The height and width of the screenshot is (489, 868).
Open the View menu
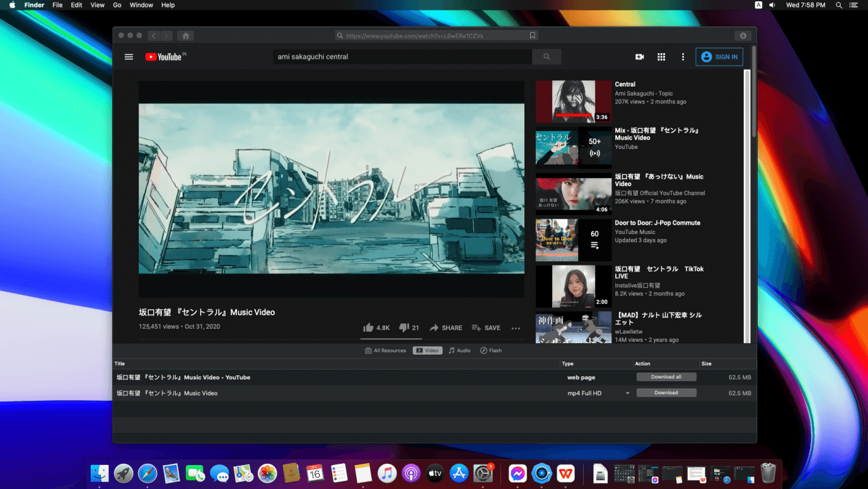pos(98,5)
